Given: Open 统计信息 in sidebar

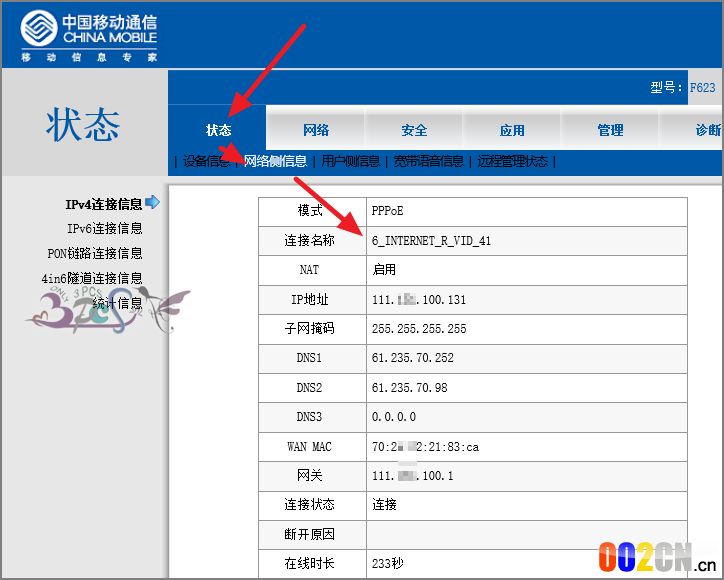Looking at the screenshot, I should click(x=117, y=303).
